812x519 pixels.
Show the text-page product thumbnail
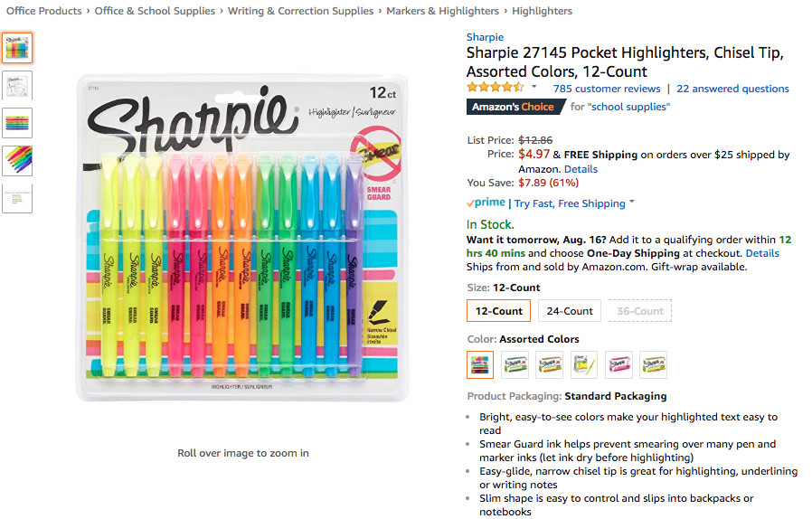tap(17, 198)
